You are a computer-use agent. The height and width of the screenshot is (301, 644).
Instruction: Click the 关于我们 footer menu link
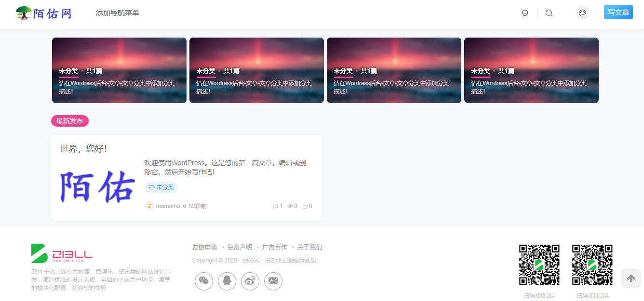[x=309, y=247]
